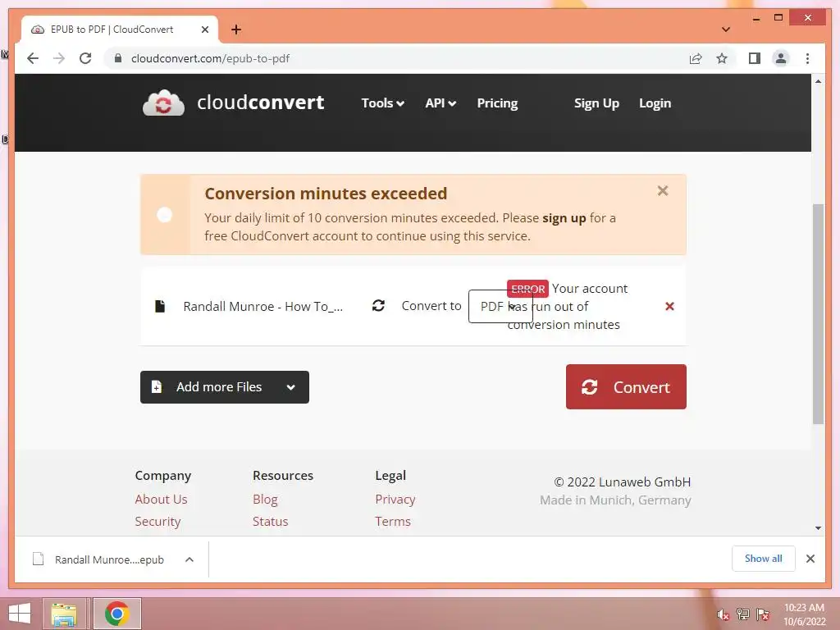
Task: Click the red Convert button
Action: point(626,387)
